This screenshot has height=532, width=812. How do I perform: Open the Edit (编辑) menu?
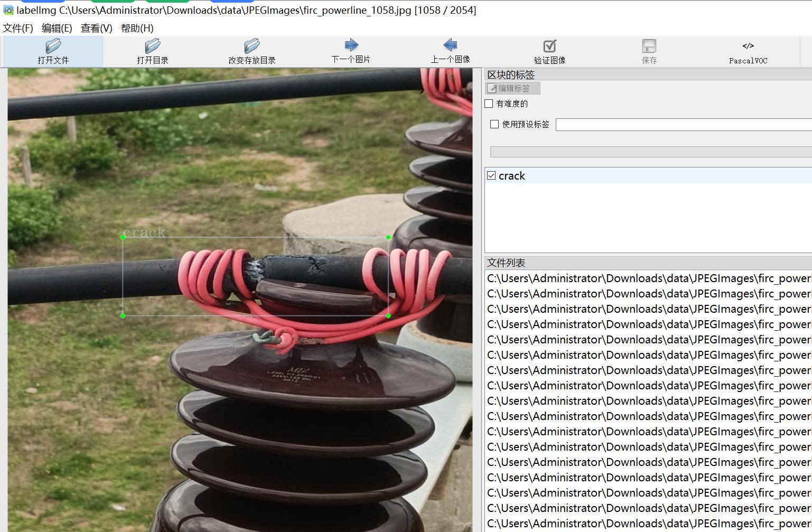[57, 28]
